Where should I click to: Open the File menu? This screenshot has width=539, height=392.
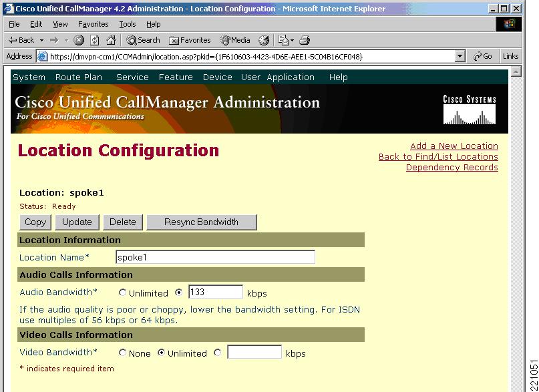tap(14, 24)
